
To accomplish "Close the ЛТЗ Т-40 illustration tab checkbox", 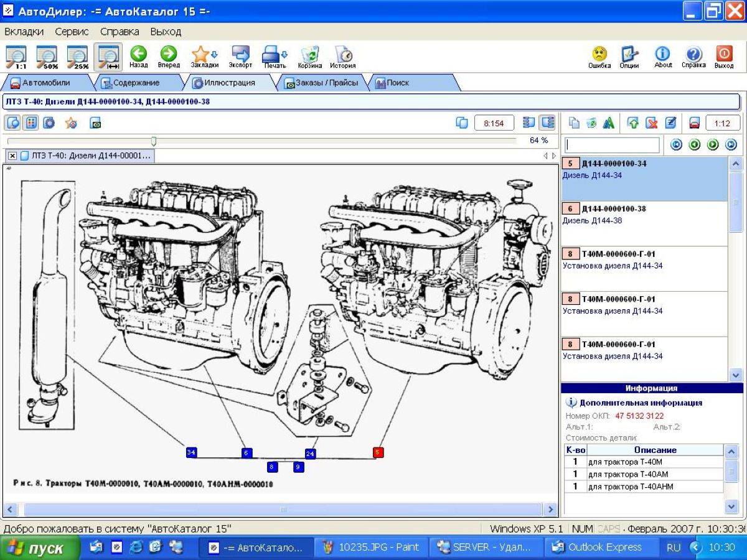I will 12,156.
